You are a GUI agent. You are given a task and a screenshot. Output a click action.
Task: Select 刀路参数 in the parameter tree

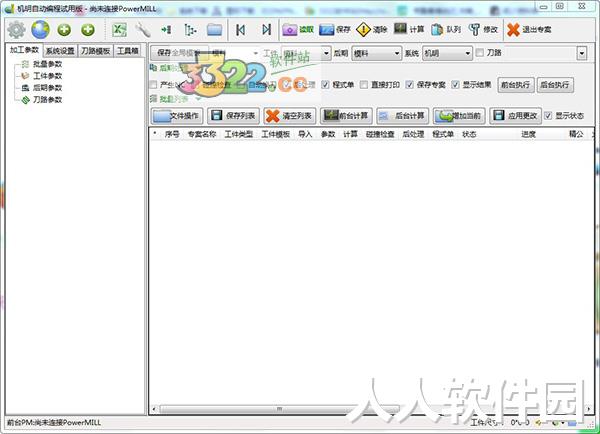point(47,100)
